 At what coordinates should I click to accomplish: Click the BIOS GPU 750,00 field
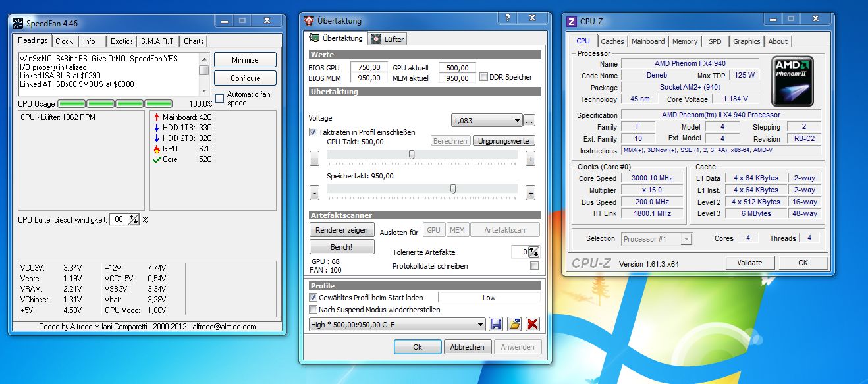click(369, 67)
